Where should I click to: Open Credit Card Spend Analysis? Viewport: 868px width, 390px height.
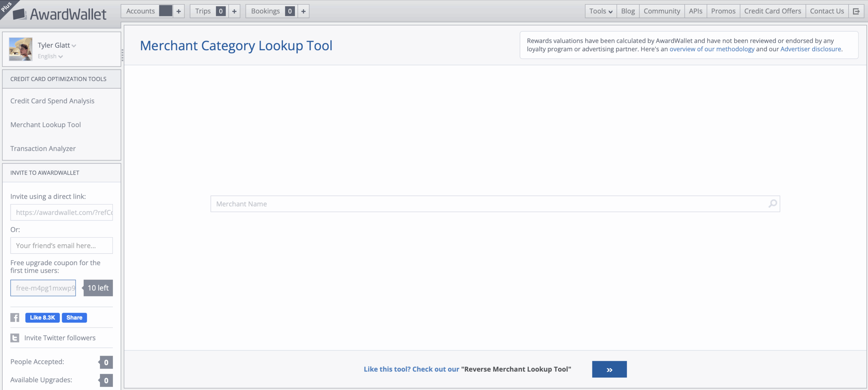[52, 101]
